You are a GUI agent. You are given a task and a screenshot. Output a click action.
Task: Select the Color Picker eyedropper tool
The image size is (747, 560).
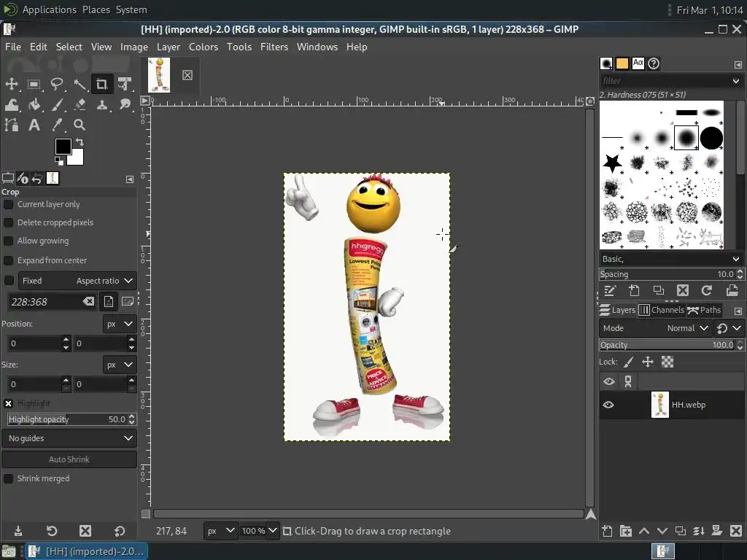[x=57, y=125]
